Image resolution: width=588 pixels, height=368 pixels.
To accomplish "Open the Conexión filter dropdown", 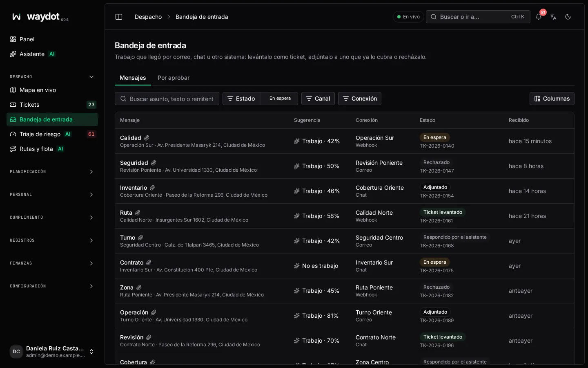I will pos(360,99).
